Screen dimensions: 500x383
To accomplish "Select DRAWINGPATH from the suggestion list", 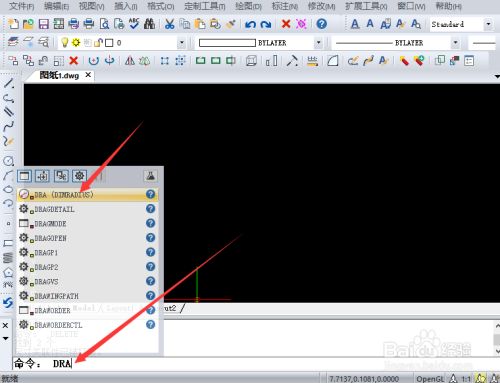I will [87, 296].
